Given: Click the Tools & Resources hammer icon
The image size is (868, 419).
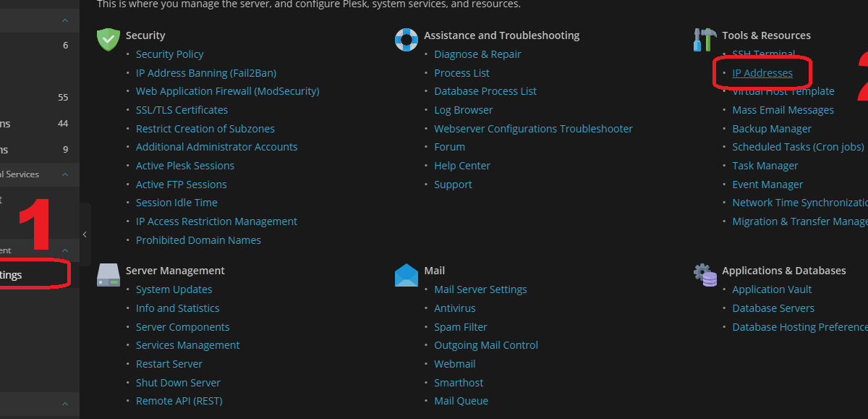Looking at the screenshot, I should tap(705, 40).
